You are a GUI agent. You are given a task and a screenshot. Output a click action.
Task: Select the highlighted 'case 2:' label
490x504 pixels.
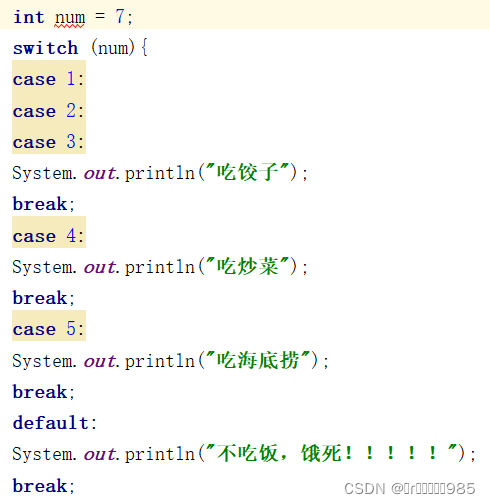[49, 111]
